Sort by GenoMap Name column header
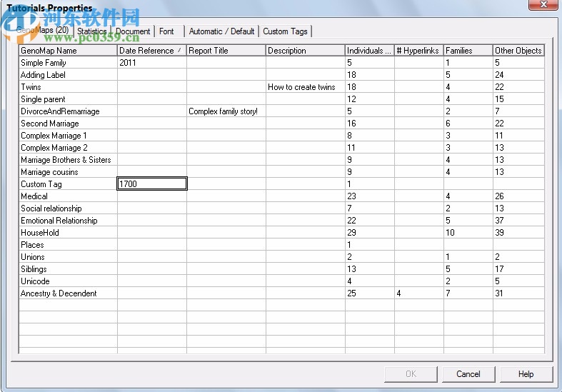Image resolution: width=562 pixels, height=392 pixels. pos(68,51)
